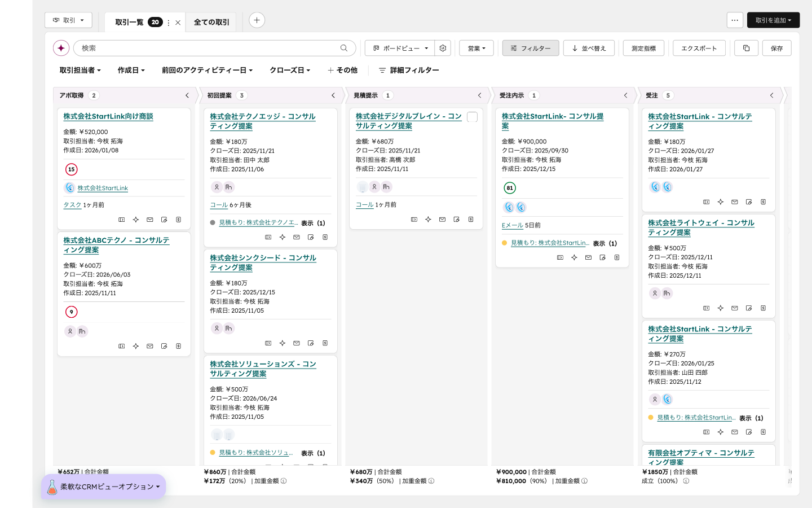Switch to the 全ての取引 tab
This screenshot has height=508, width=812.
coord(211,22)
